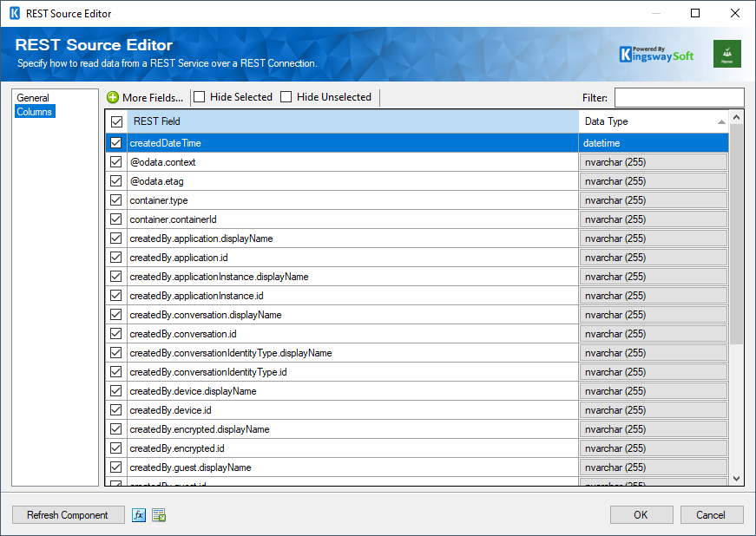Open data type dropdown for createdDateTime

tap(654, 143)
